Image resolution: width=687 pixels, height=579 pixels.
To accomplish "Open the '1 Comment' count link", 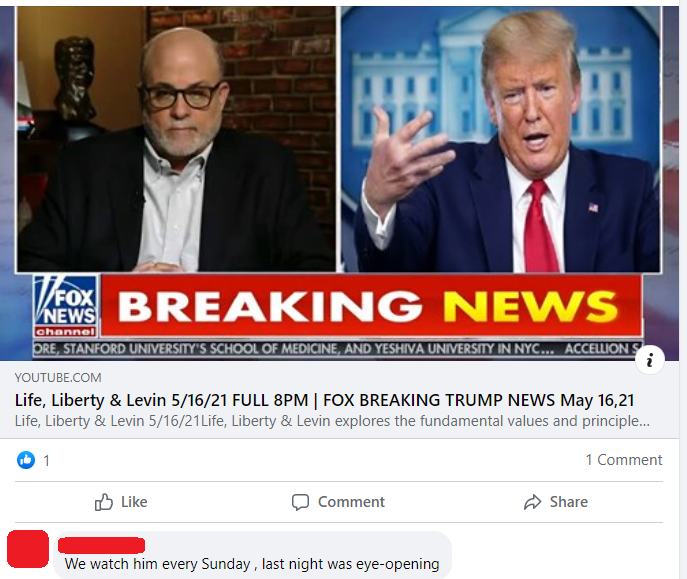I will coord(624,460).
